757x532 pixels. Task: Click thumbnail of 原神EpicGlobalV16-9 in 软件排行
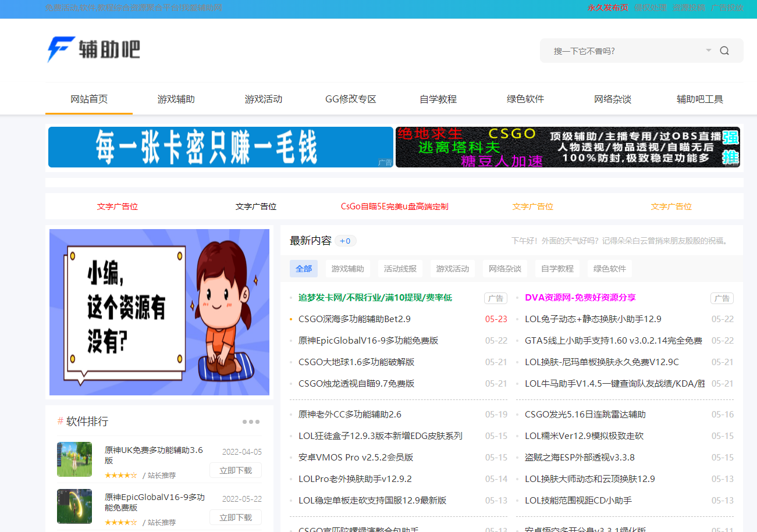click(x=74, y=506)
